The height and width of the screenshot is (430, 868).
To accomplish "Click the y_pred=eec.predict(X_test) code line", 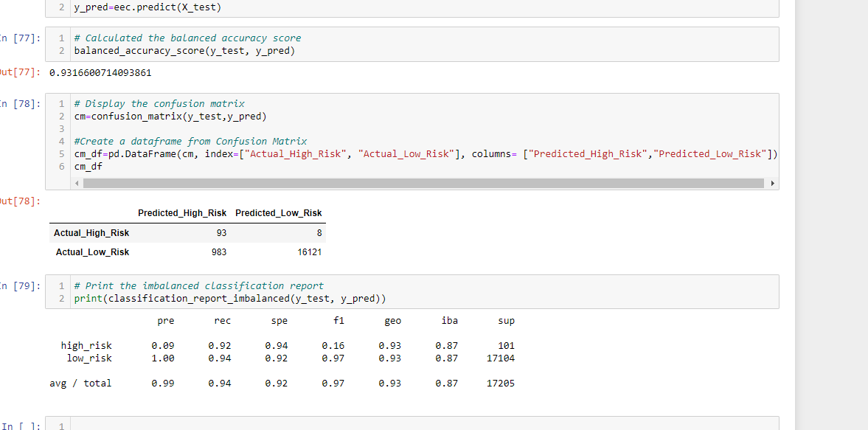I will pos(147,8).
